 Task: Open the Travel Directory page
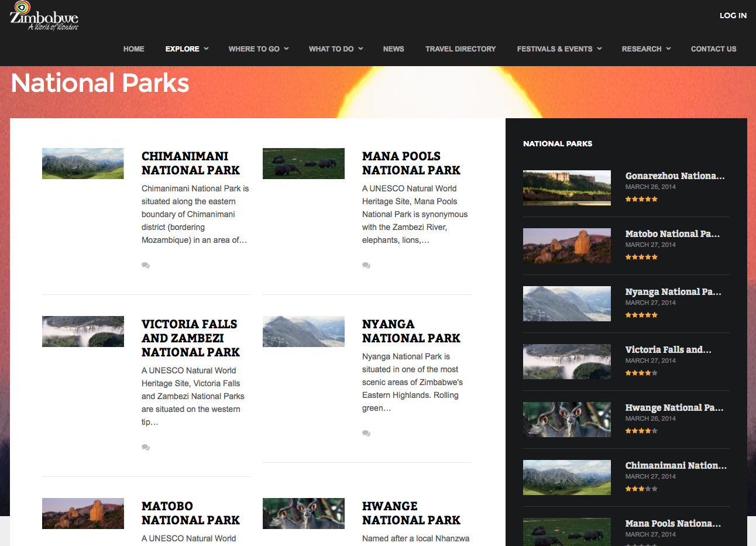[461, 49]
